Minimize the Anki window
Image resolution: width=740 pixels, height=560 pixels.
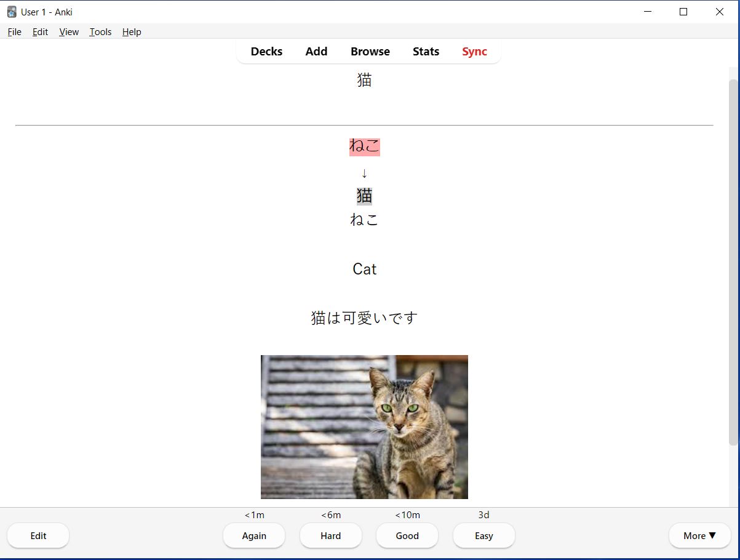pos(647,12)
